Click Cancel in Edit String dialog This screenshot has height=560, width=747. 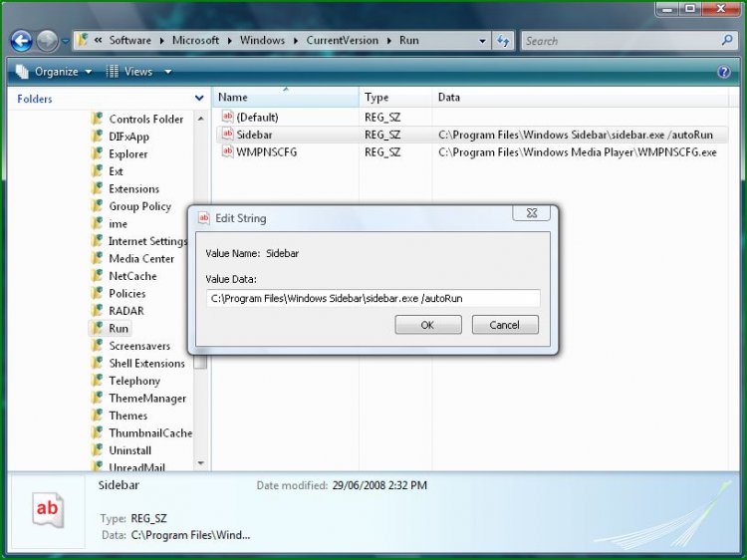505,325
